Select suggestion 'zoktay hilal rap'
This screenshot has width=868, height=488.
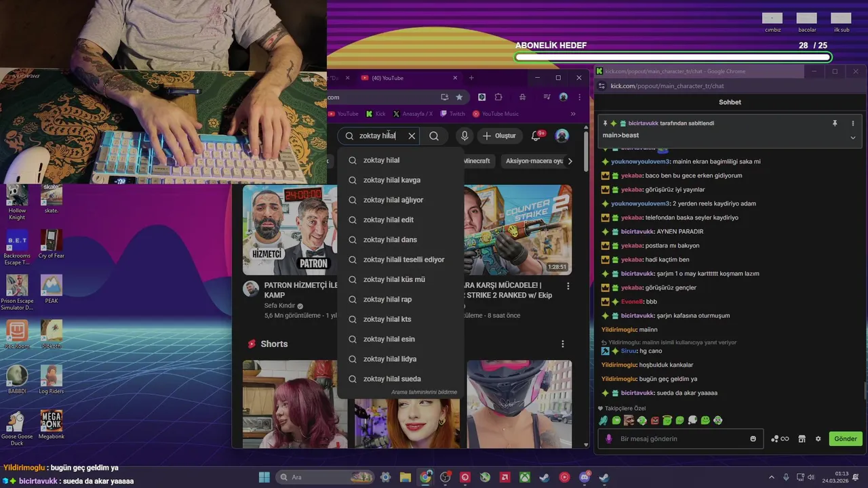pos(400,300)
